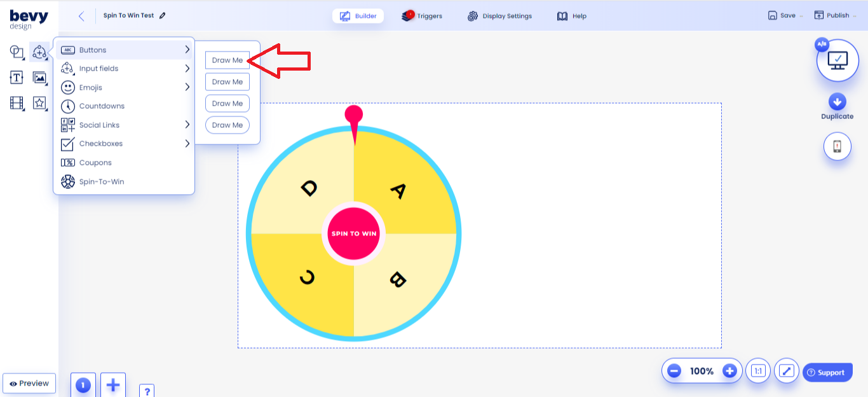Select the Video tool
Image resolution: width=868 pixels, height=397 pixels.
[16, 102]
